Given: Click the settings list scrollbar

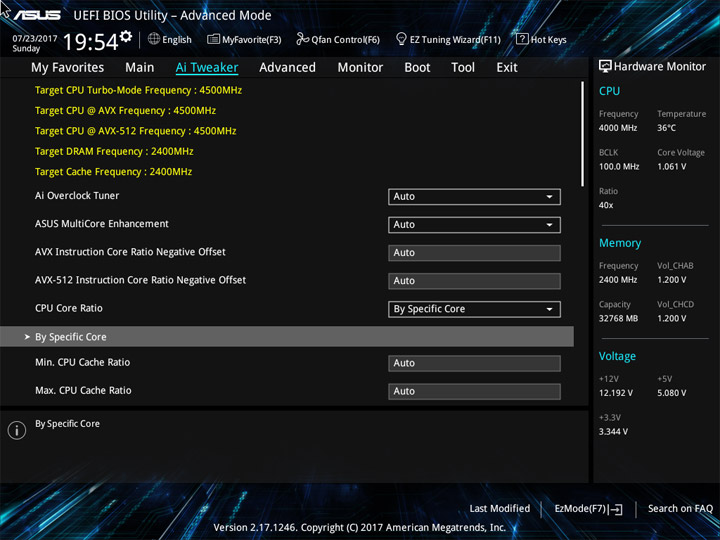Looking at the screenshot, I should [583, 134].
